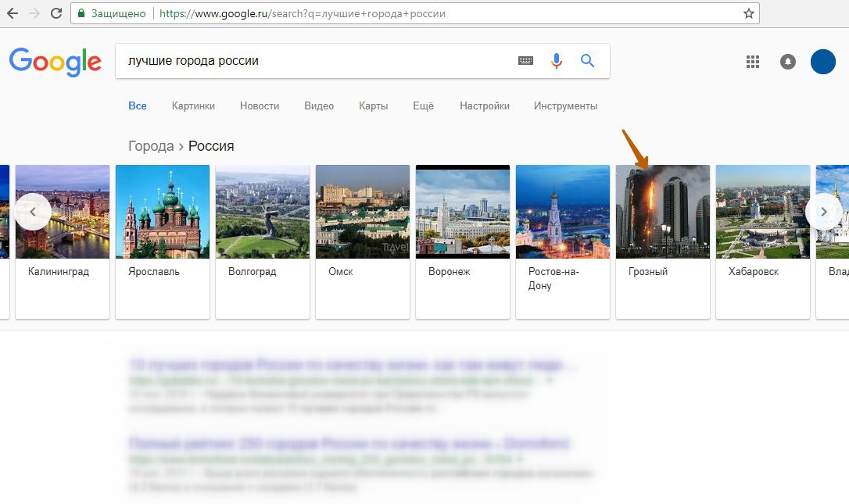Switch to the Картинки tab
Image resolution: width=849 pixels, height=504 pixels.
[x=193, y=106]
